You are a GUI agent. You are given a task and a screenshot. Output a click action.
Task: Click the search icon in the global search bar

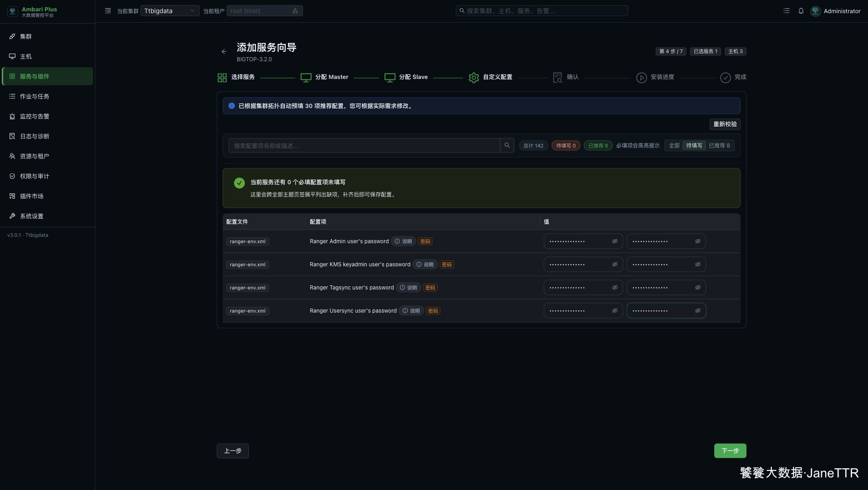pyautogui.click(x=462, y=11)
